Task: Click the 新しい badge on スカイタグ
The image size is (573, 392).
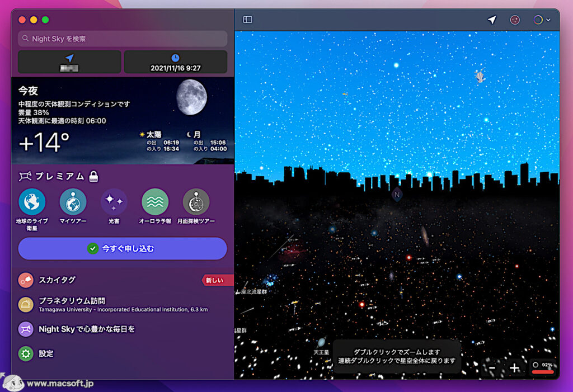Action: [217, 280]
